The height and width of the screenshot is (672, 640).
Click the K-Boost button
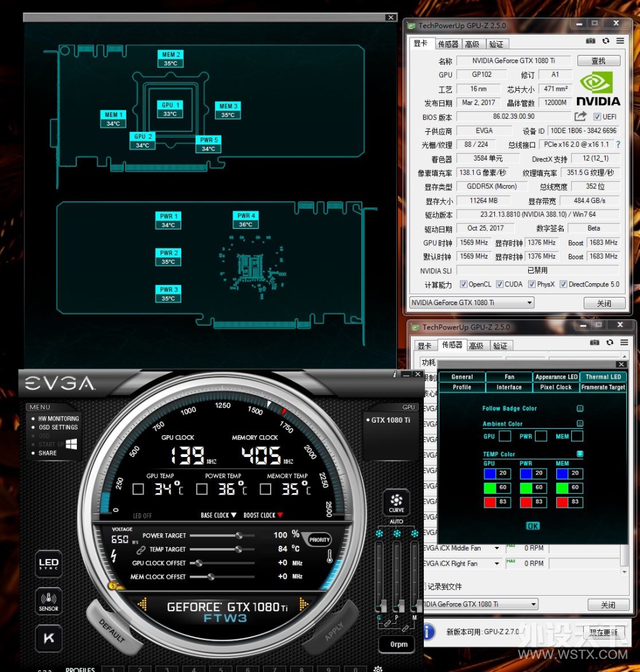pyautogui.click(x=48, y=638)
